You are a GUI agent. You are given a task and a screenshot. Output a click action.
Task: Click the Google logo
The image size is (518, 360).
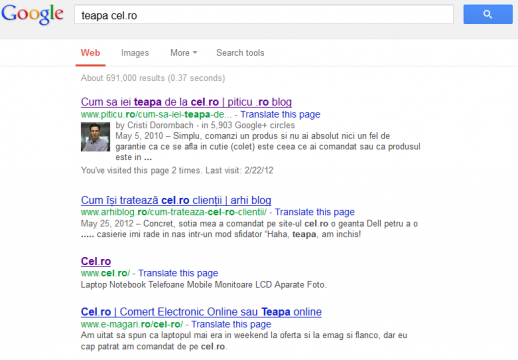click(32, 14)
